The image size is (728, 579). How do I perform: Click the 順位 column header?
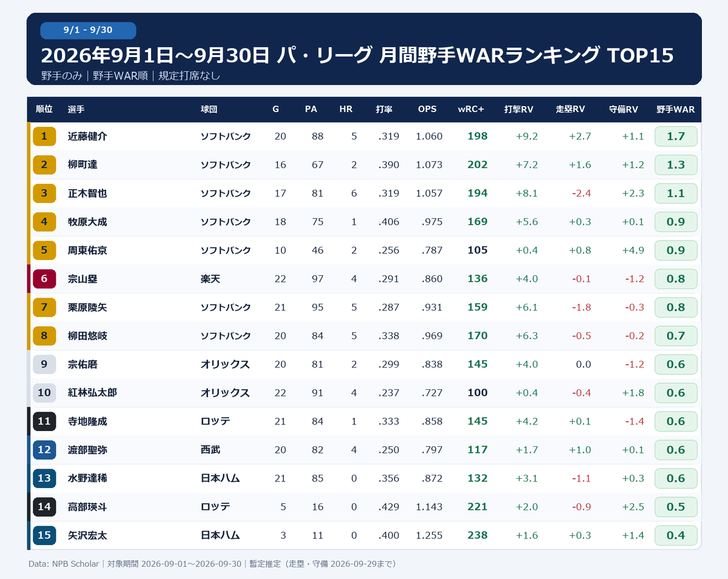(x=44, y=110)
